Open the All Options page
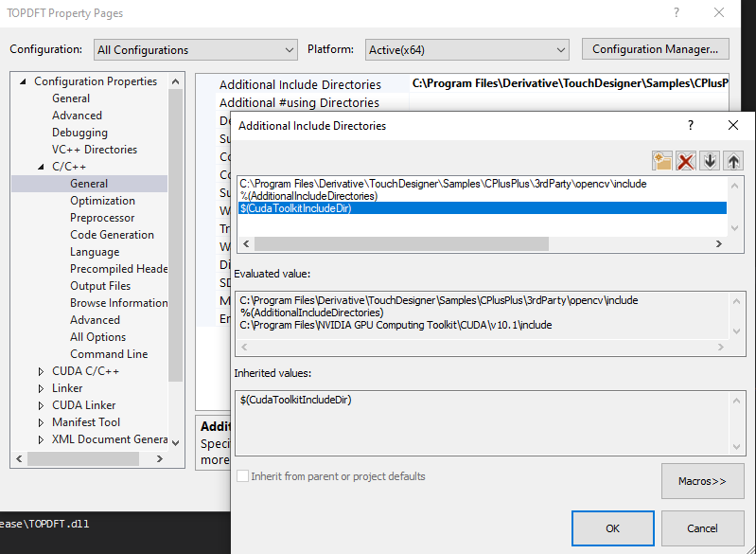Image resolution: width=756 pixels, height=554 pixels. click(x=97, y=337)
